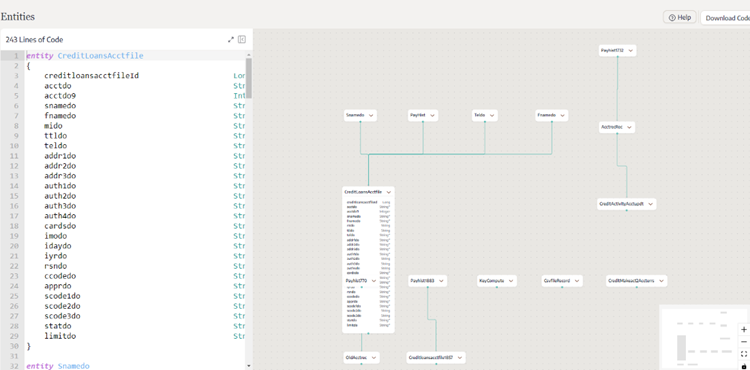Click the 'cardsdo' field line
This screenshot has height=370, width=750.
tap(60, 226)
